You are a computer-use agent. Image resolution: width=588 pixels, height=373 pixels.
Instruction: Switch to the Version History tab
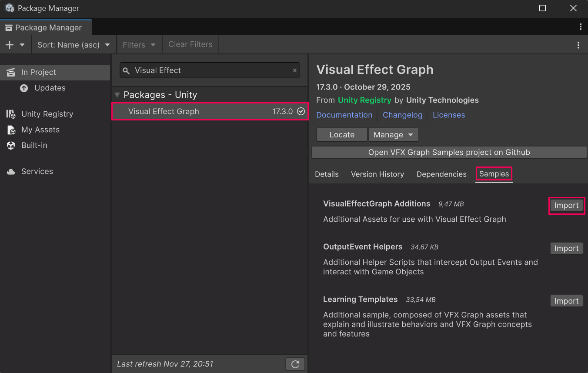(x=377, y=174)
